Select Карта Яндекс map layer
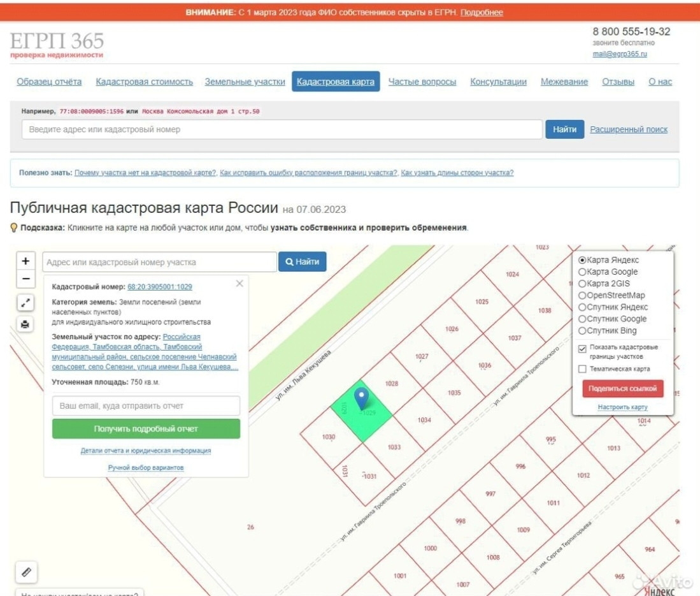This screenshot has width=700, height=596. 582,260
